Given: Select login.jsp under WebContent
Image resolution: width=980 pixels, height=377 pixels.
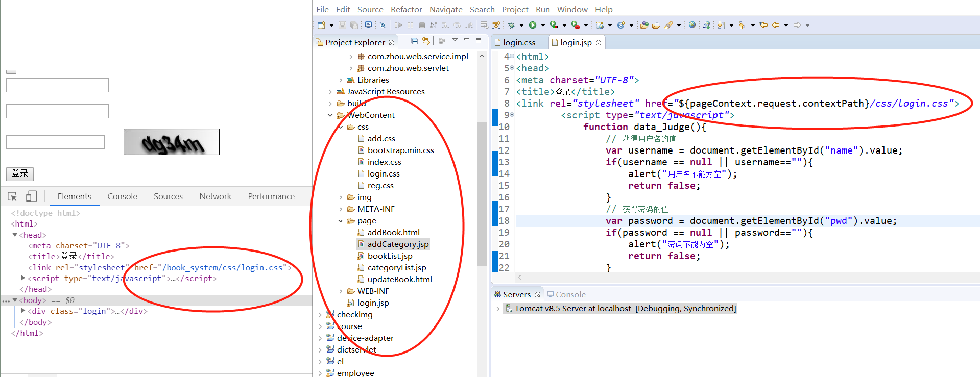Looking at the screenshot, I should click(x=368, y=303).
